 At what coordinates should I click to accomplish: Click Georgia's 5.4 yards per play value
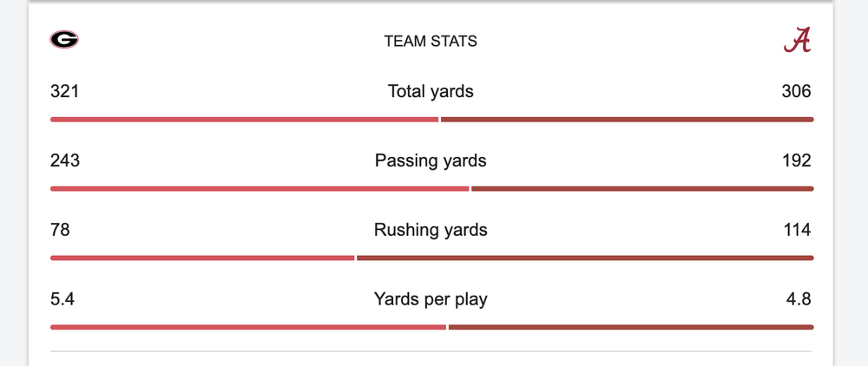62,299
